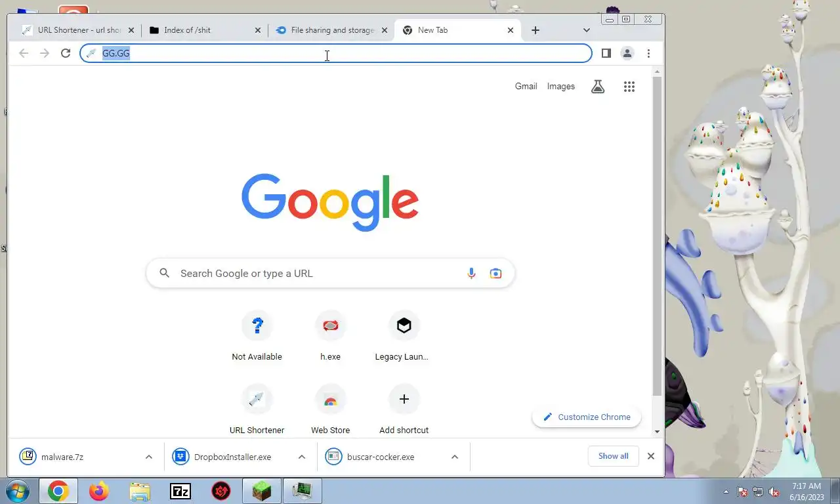This screenshot has height=504, width=840.
Task: Show hidden system tray icons
Action: click(726, 492)
